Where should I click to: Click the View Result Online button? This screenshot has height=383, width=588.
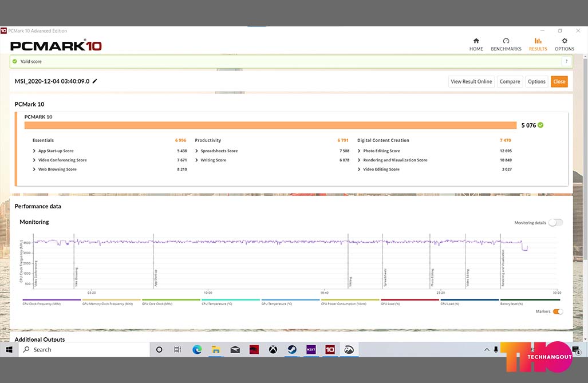tap(471, 81)
